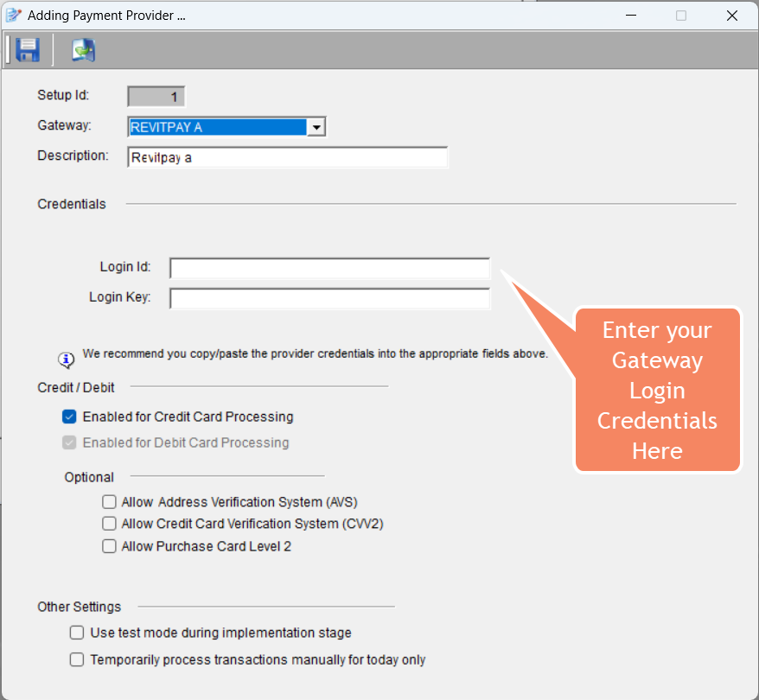Image resolution: width=759 pixels, height=700 pixels.
Task: Click inside the Login Id field
Action: click(329, 268)
